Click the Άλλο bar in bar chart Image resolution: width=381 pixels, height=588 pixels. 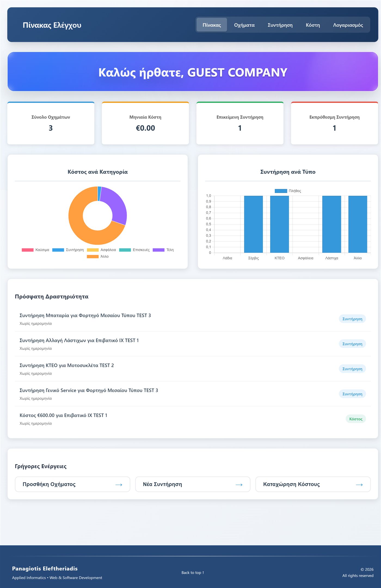pos(358,224)
